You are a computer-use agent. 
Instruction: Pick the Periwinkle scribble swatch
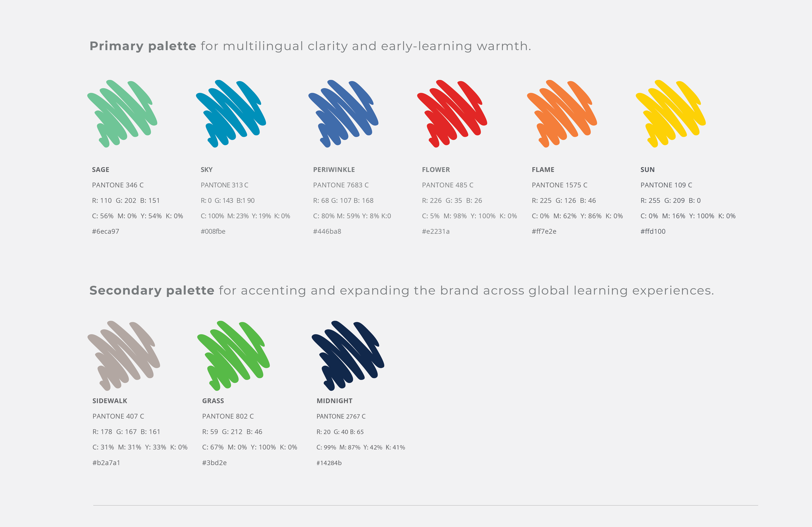(x=344, y=114)
